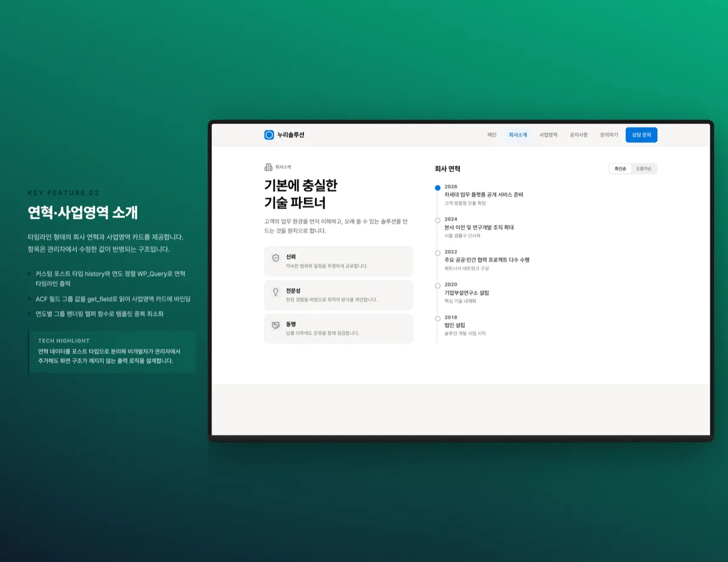Click the bullet mentioning WP_Query
This screenshot has height=562, width=728.
110,279
